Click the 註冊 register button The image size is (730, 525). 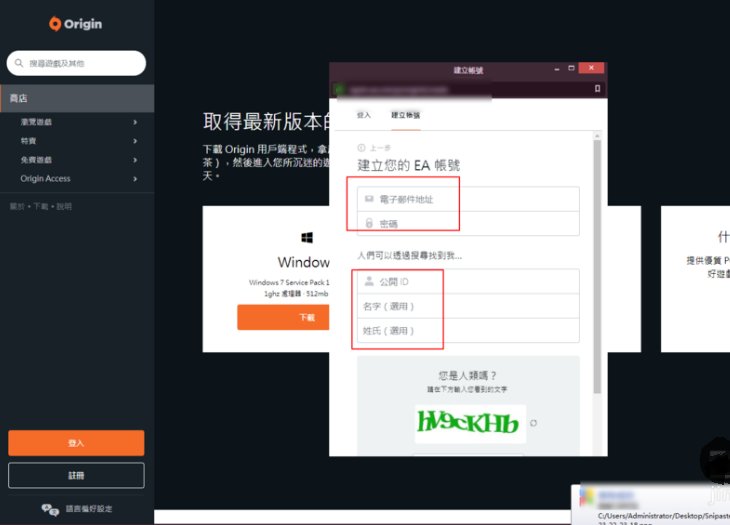[x=76, y=475]
